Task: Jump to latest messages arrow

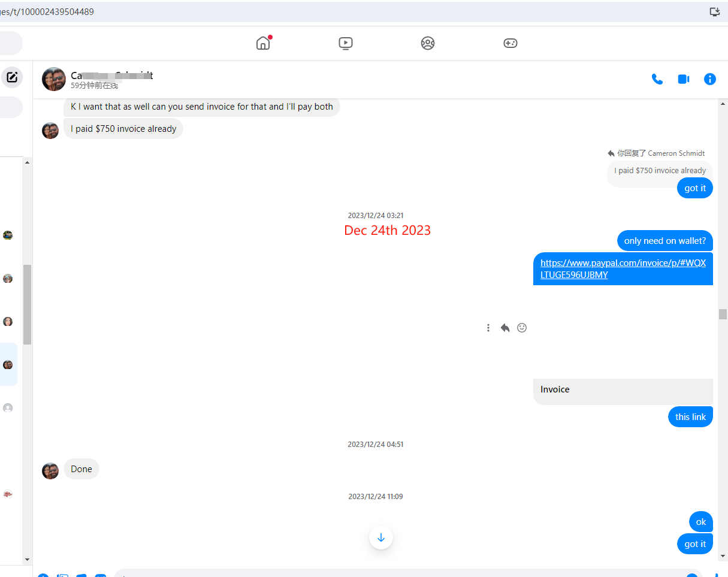Action: 381,537
